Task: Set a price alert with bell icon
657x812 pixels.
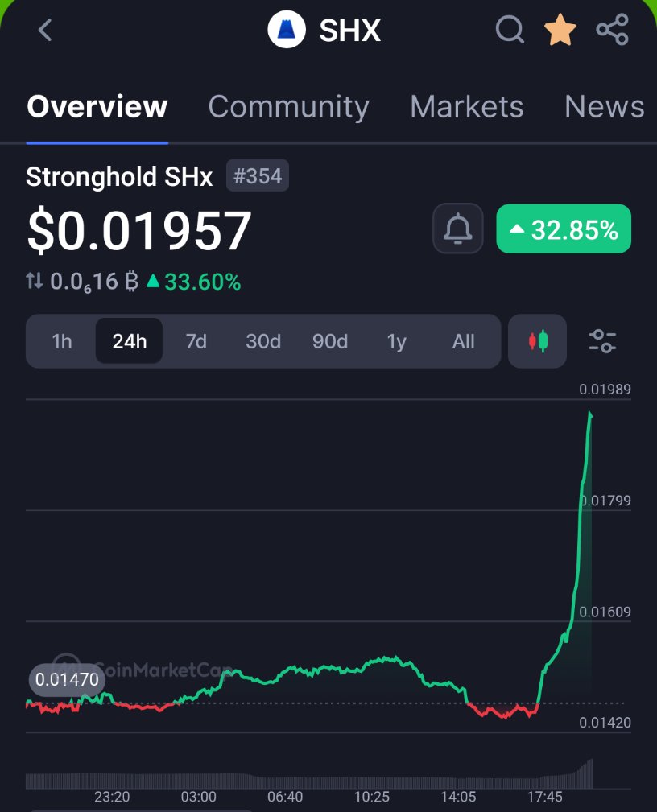Action: 458,229
